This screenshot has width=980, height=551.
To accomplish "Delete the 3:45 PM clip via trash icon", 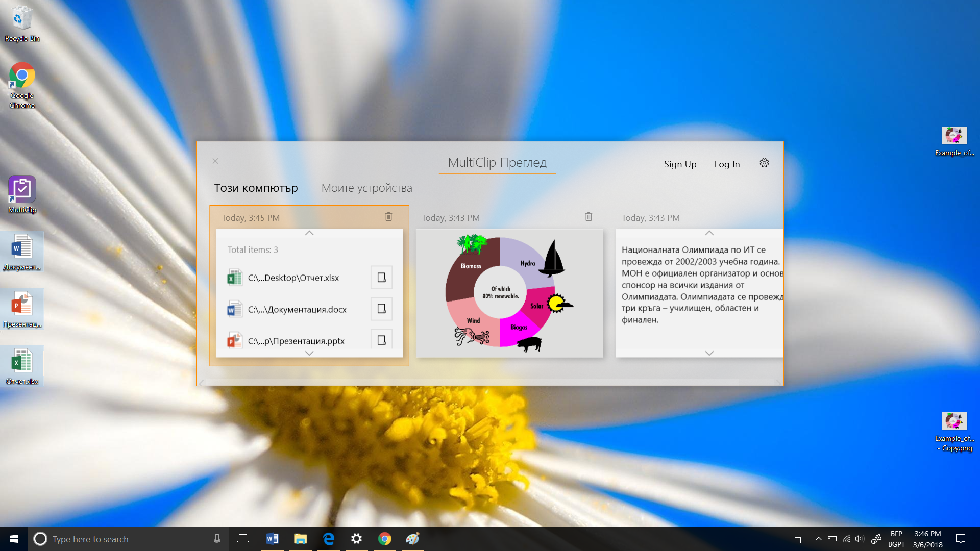I will [x=388, y=217].
